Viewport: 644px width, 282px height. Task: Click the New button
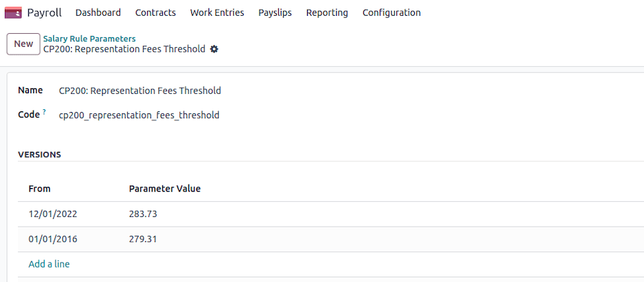click(23, 44)
